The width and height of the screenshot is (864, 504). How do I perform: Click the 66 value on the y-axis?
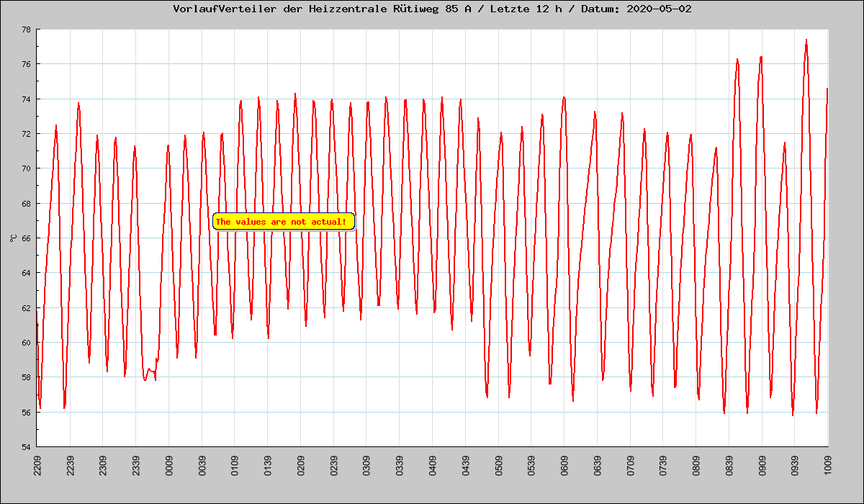[x=25, y=238]
